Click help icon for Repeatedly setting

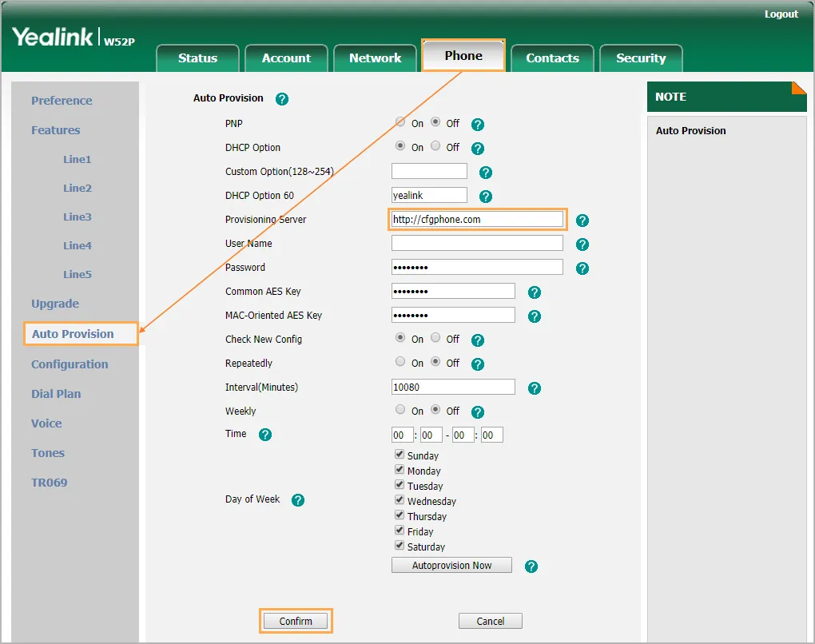477,364
